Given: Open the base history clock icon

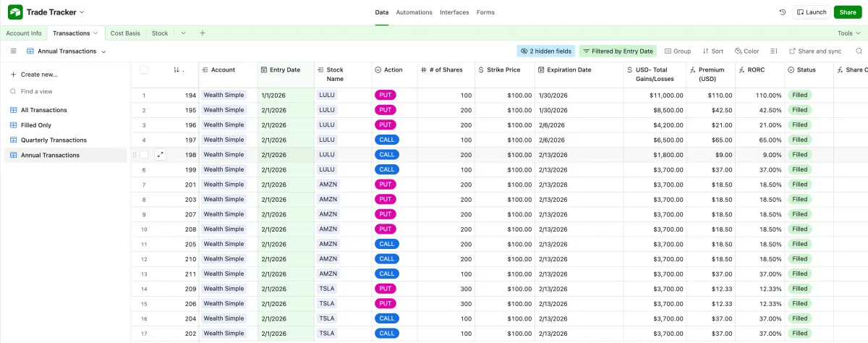Looking at the screenshot, I should pos(783,12).
